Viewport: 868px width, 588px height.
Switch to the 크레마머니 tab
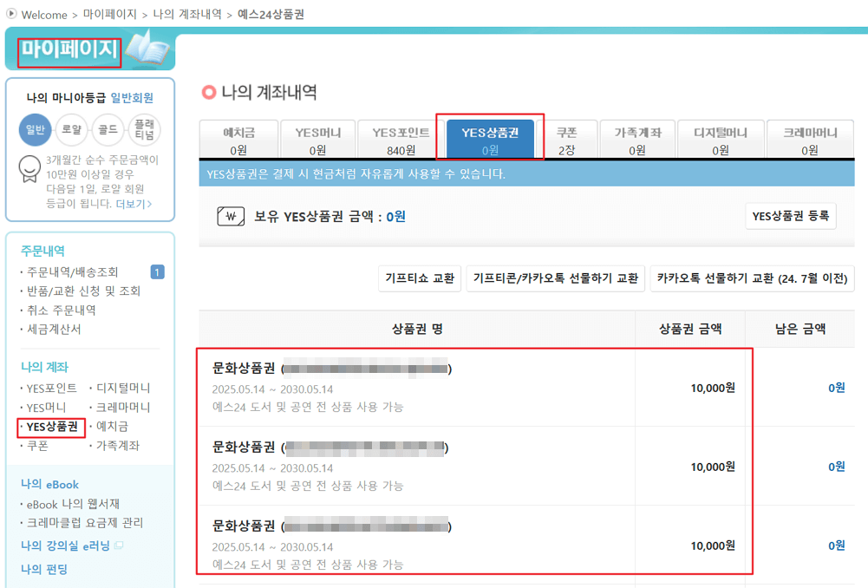[x=809, y=137]
